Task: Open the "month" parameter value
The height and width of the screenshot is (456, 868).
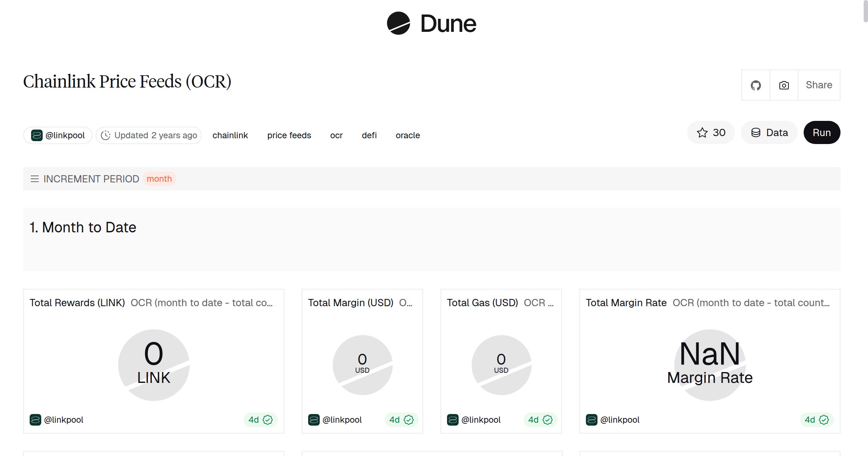Action: 159,179
